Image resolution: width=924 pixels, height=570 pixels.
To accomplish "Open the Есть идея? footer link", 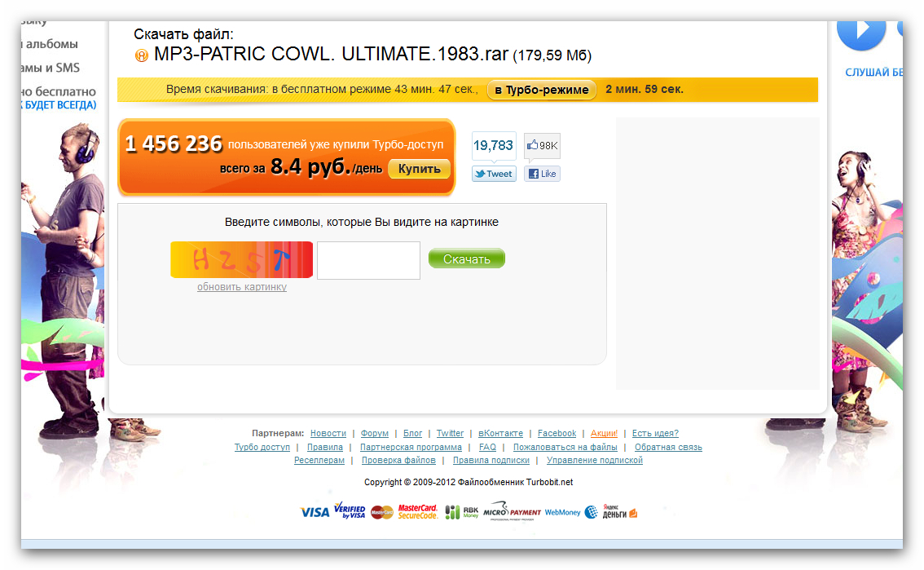I will pyautogui.click(x=655, y=433).
